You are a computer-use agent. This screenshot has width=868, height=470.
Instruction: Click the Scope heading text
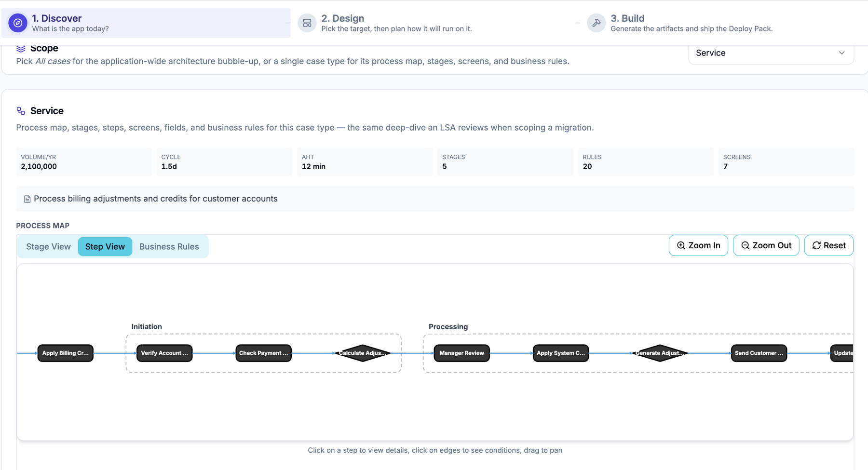pyautogui.click(x=44, y=48)
